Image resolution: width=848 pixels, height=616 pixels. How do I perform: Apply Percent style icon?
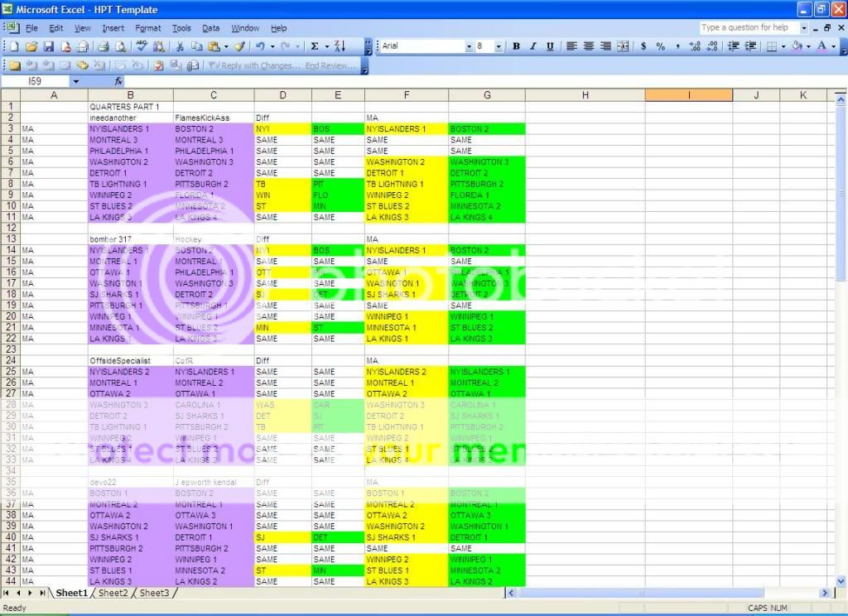pos(660,46)
